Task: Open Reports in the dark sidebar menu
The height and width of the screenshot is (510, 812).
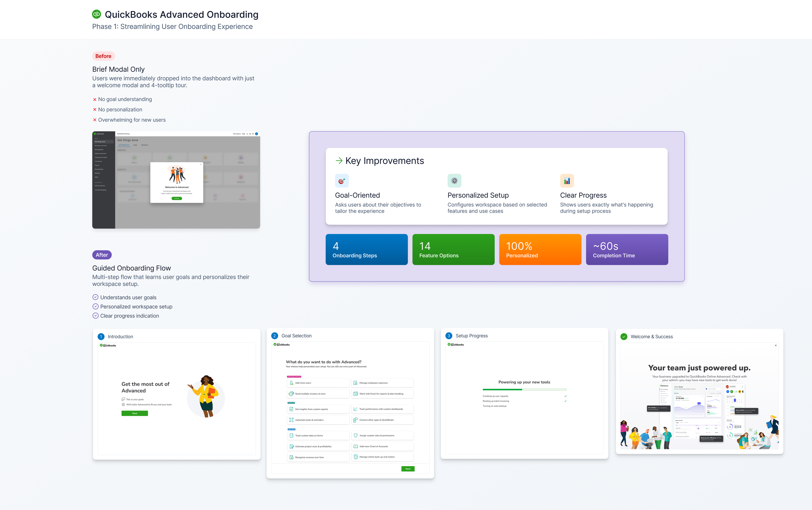Action: point(97,173)
